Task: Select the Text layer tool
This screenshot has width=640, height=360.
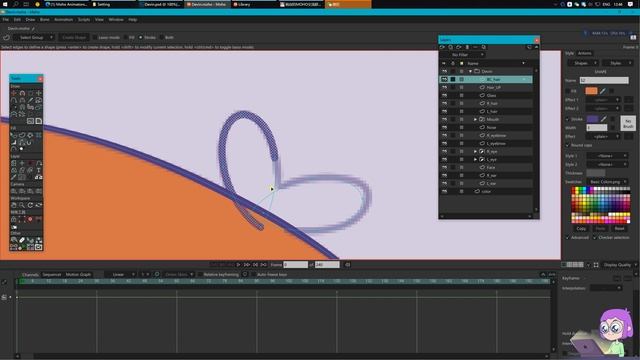Action: [39, 170]
